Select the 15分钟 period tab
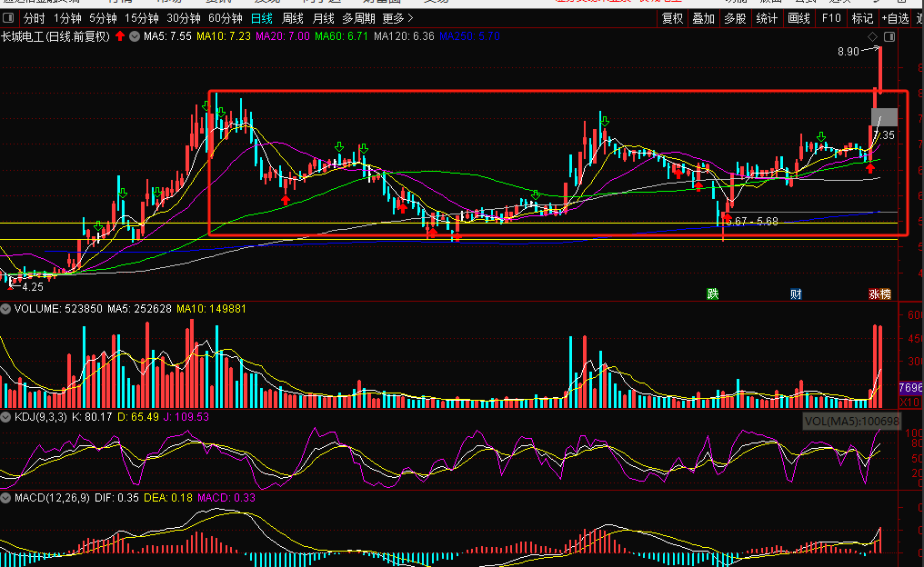The height and width of the screenshot is (567, 924). click(142, 18)
